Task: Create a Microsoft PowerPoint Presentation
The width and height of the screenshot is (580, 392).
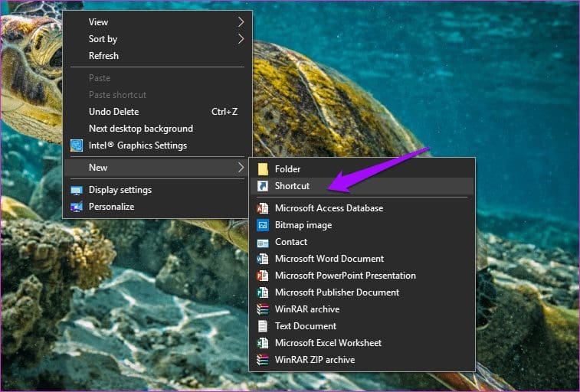Action: (362, 276)
